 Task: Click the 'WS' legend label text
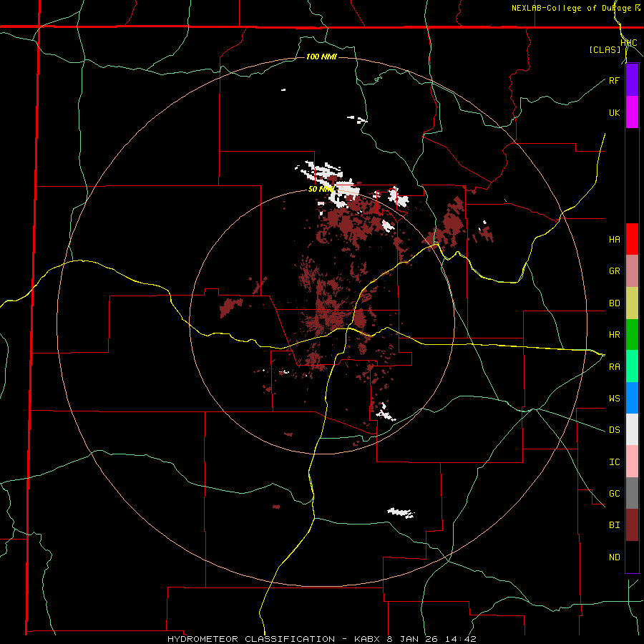(614, 399)
